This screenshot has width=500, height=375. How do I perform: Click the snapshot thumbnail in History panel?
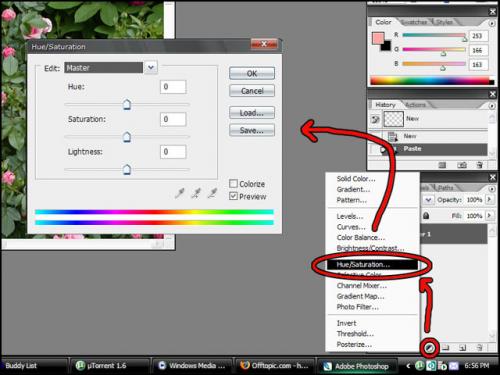click(394, 119)
